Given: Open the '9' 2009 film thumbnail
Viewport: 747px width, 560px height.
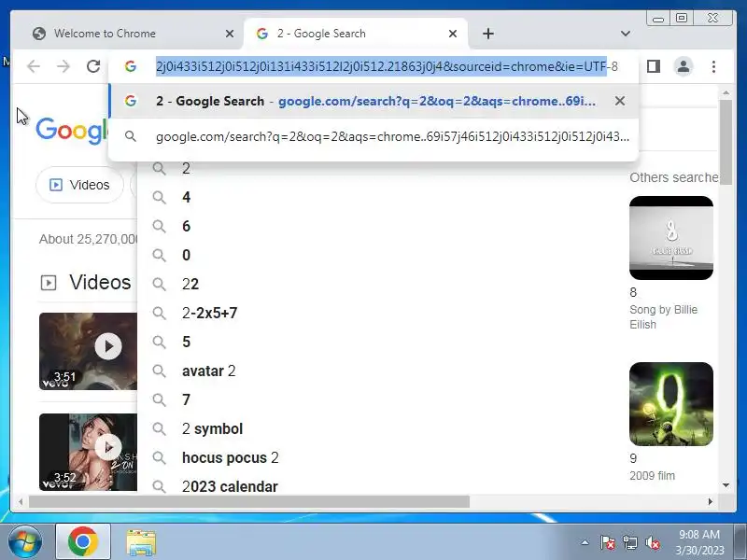Looking at the screenshot, I should 671,404.
